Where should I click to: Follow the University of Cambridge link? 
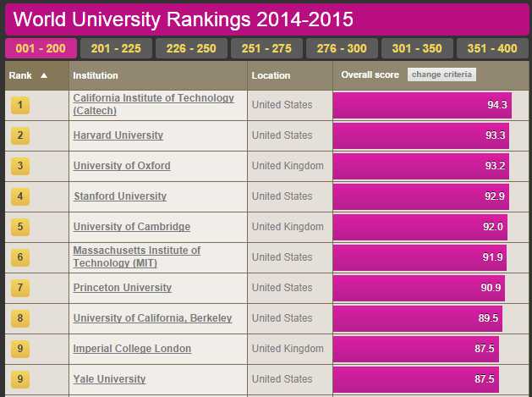(x=132, y=227)
